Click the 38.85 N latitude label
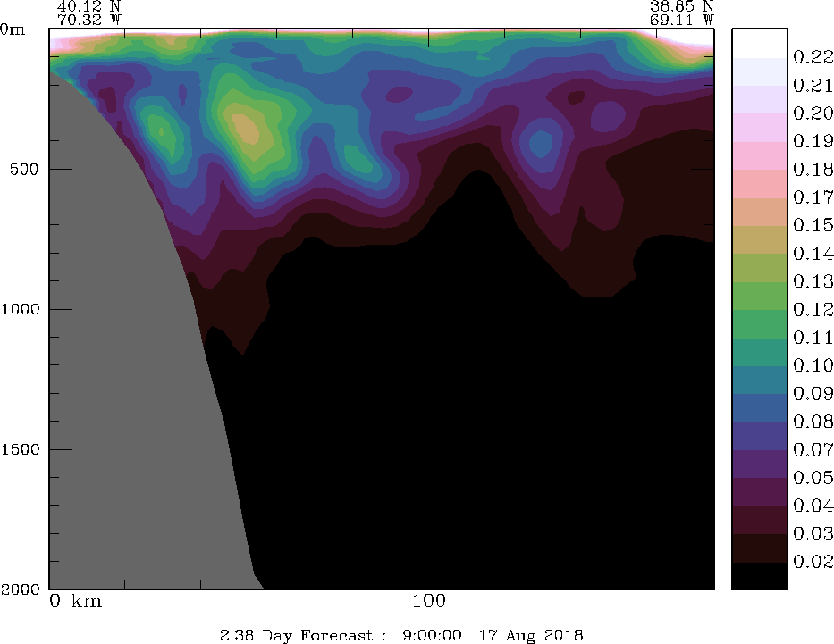Viewport: 834px width, 644px height. pyautogui.click(x=681, y=6)
